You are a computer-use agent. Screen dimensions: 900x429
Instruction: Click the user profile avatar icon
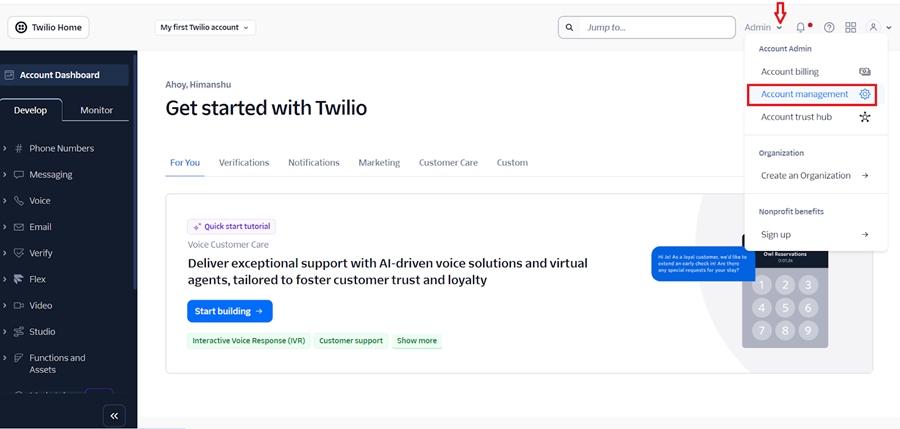pos(873,28)
